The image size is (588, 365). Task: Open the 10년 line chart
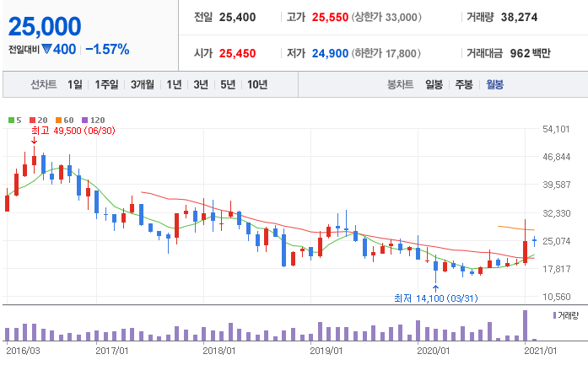[256, 84]
